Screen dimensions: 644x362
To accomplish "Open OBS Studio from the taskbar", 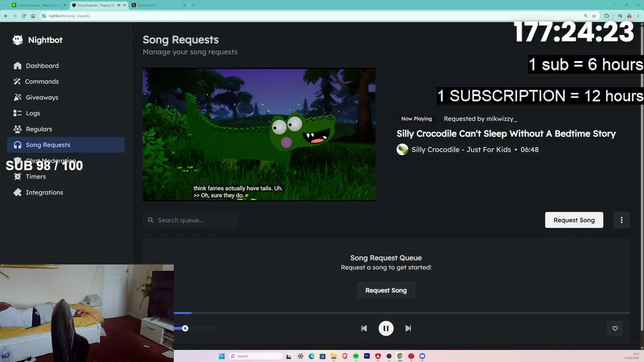I will (389, 356).
